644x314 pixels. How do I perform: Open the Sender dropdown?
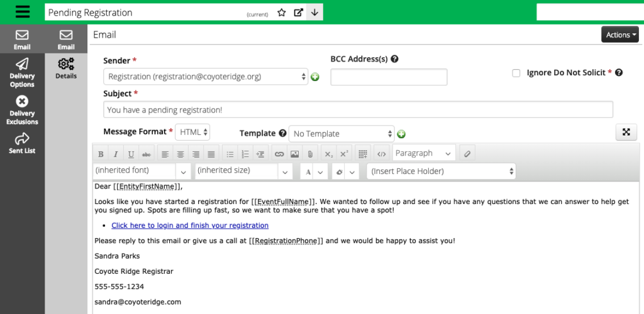tap(206, 77)
